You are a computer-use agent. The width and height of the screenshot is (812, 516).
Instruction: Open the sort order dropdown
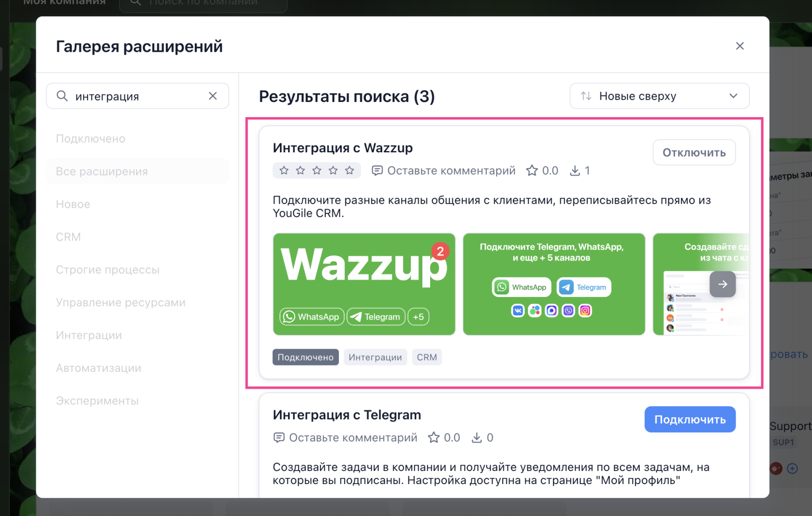click(659, 96)
